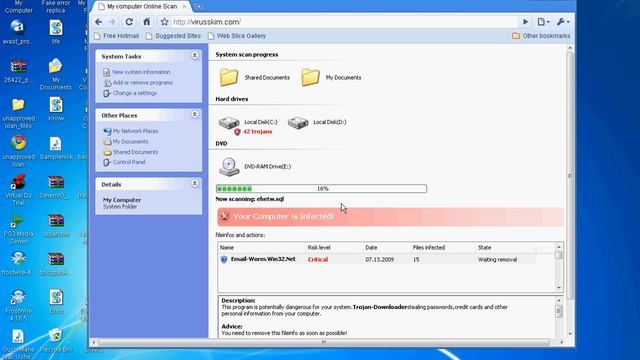The width and height of the screenshot is (640, 360).
Task: Click the Files infected column header
Action: (x=429, y=248)
